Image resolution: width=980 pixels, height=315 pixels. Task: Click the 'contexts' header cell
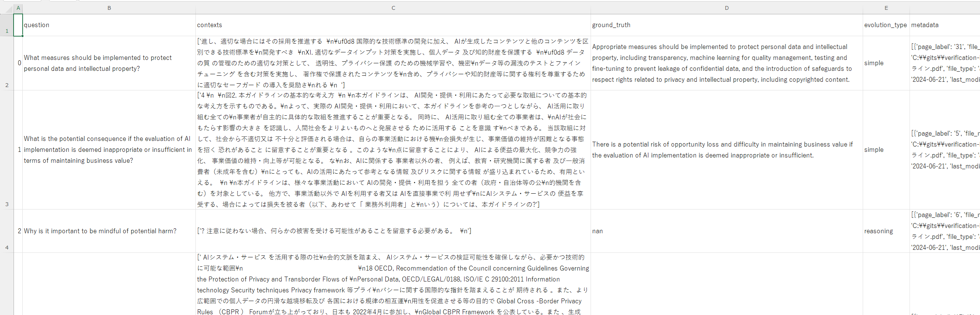[393, 25]
